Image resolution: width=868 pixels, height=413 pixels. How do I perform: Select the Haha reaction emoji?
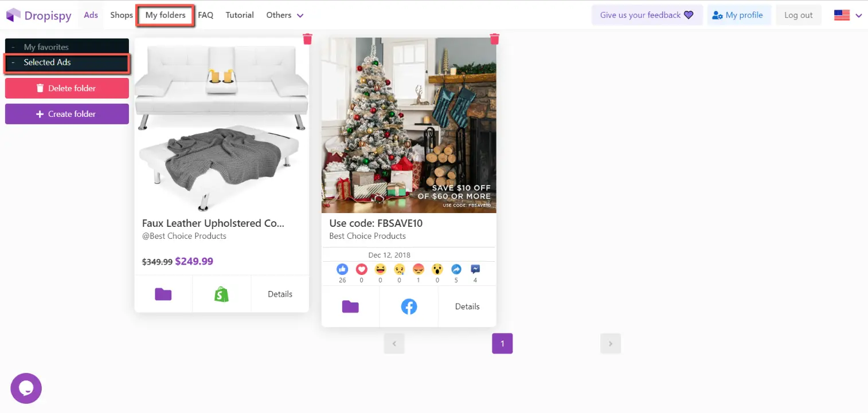point(380,269)
